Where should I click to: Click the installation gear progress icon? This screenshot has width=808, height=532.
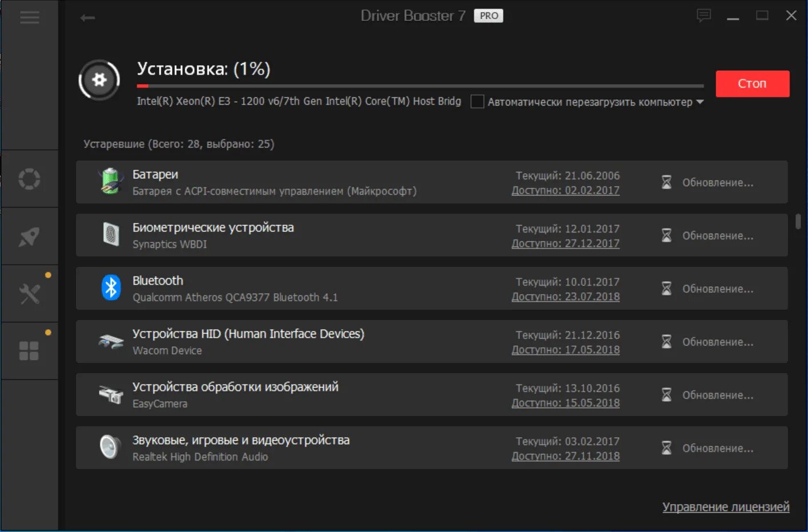(99, 80)
